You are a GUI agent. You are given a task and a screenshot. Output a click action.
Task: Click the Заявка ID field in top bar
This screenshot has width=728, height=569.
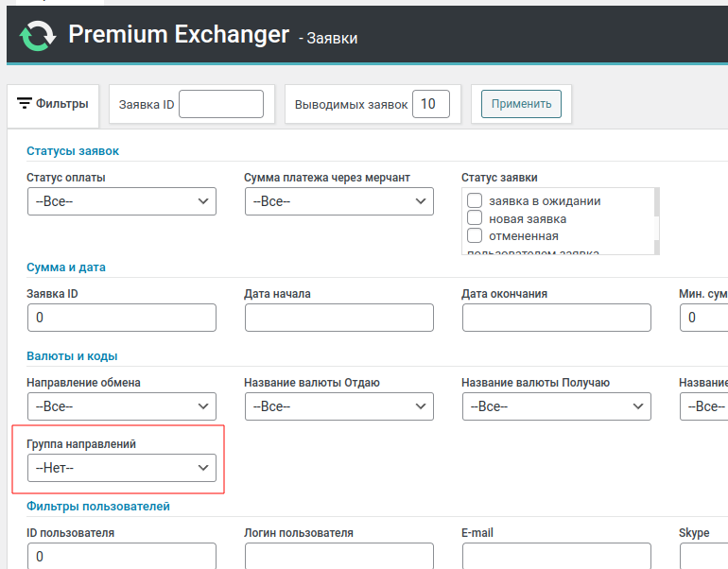point(221,104)
